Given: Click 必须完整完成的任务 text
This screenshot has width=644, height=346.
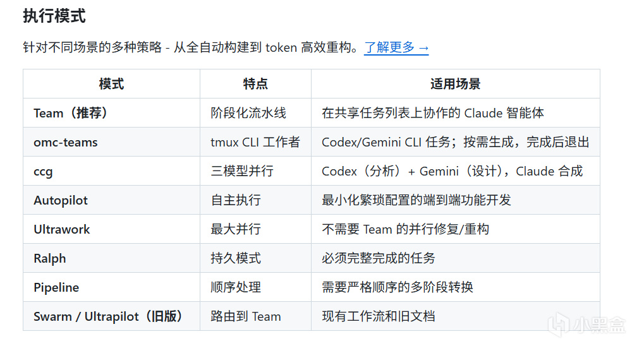Looking at the screenshot, I should (x=379, y=258).
